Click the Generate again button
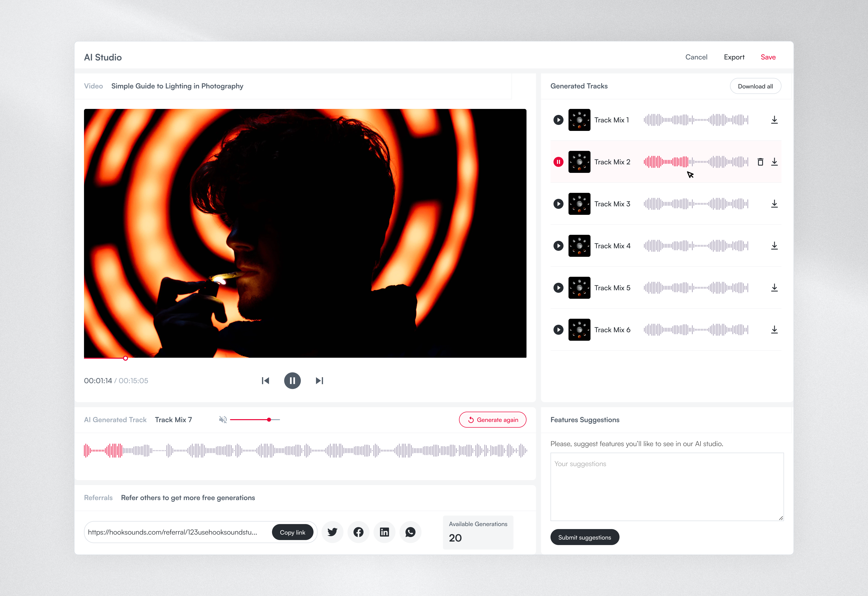 (x=492, y=420)
